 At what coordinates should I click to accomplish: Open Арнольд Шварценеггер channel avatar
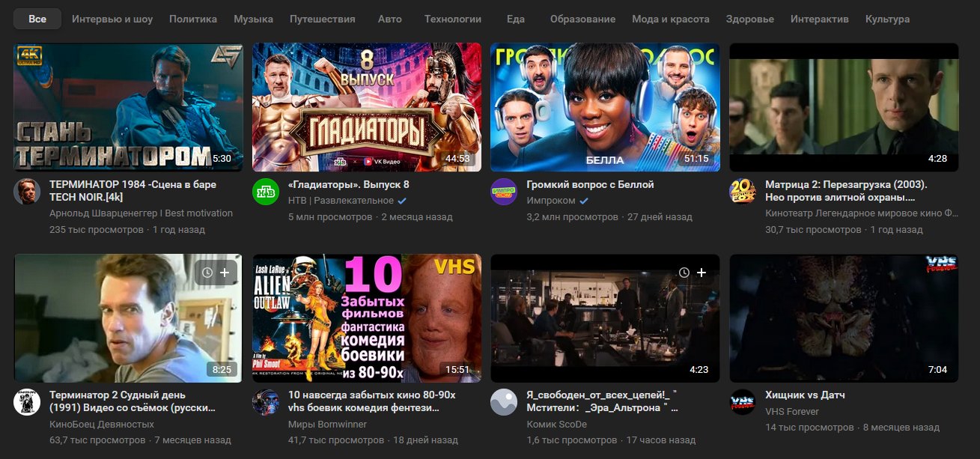tap(27, 192)
